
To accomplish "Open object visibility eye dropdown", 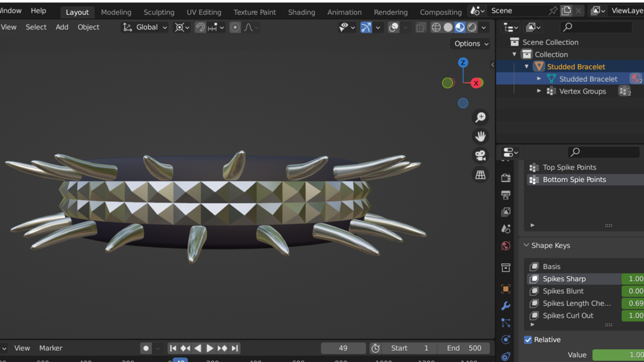I will (347, 27).
